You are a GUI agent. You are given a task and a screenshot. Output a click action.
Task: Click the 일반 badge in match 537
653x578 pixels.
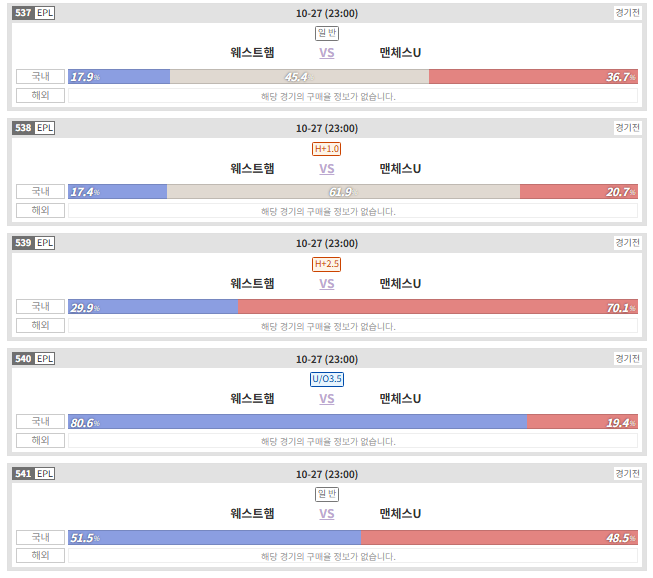point(327,33)
